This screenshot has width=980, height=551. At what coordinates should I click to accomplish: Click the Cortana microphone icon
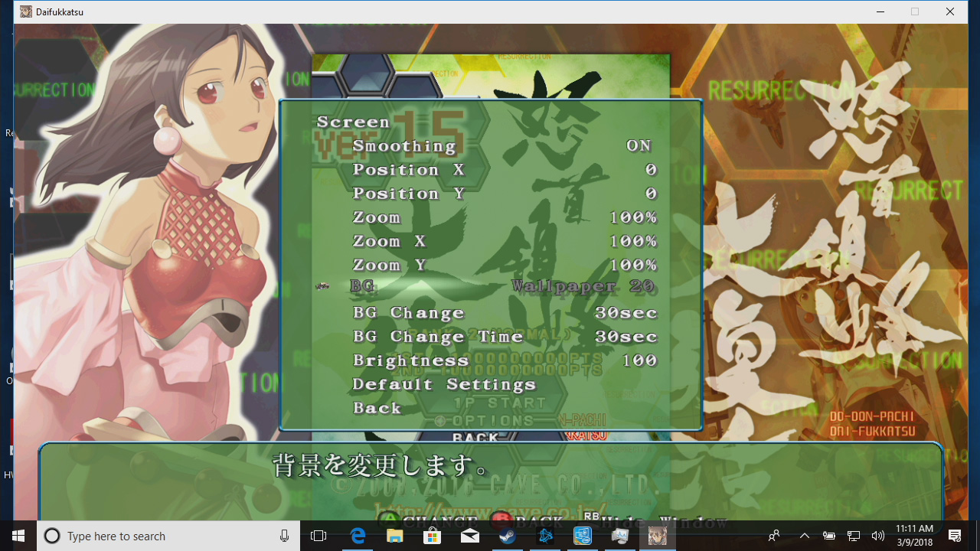284,536
